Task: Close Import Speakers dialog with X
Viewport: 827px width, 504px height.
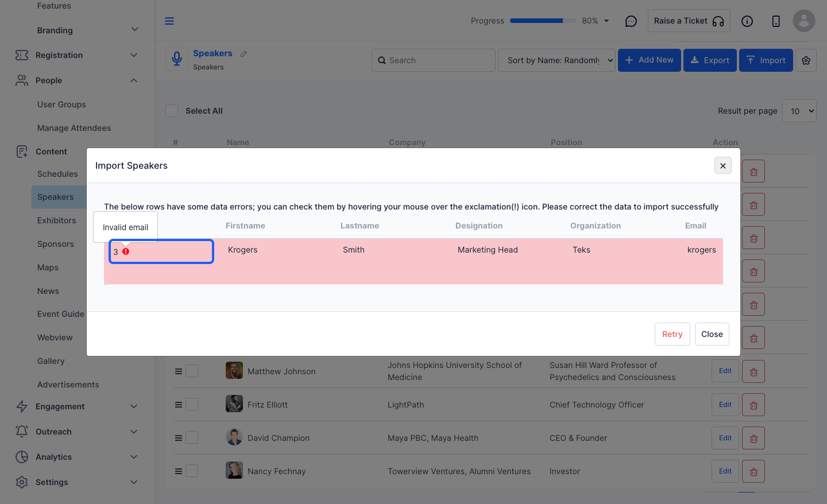Action: [723, 166]
